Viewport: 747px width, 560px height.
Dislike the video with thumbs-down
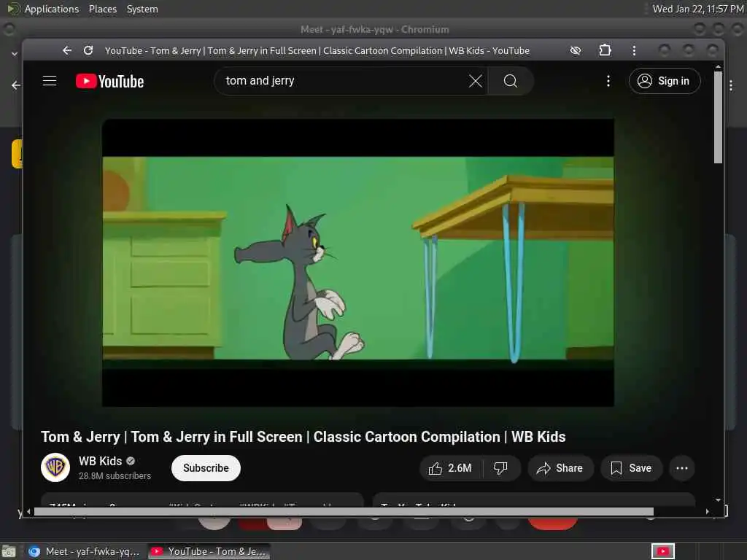(500, 468)
